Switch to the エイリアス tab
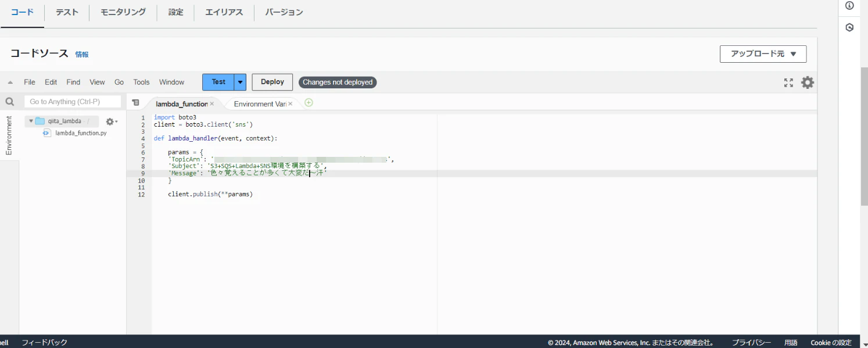 (x=224, y=12)
